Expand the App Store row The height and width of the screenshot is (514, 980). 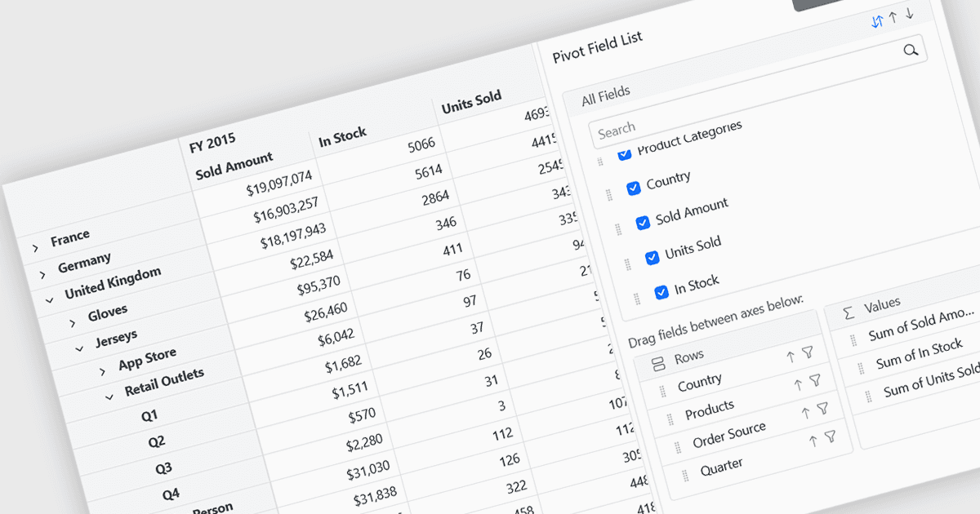point(103,371)
